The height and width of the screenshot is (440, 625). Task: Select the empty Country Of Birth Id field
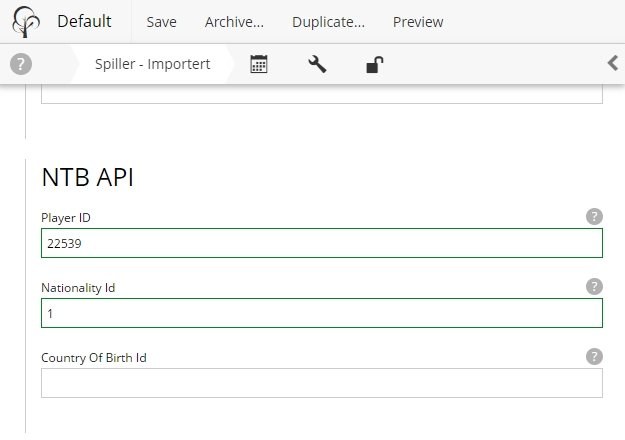coord(321,384)
